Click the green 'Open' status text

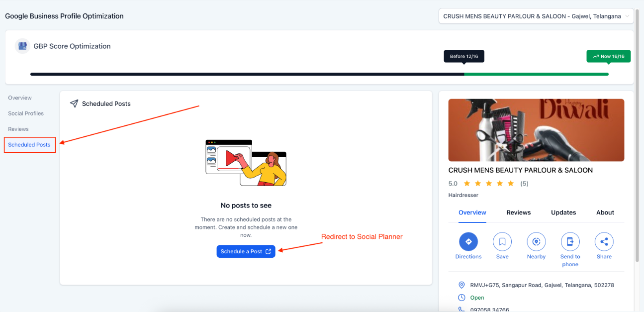[x=477, y=298]
